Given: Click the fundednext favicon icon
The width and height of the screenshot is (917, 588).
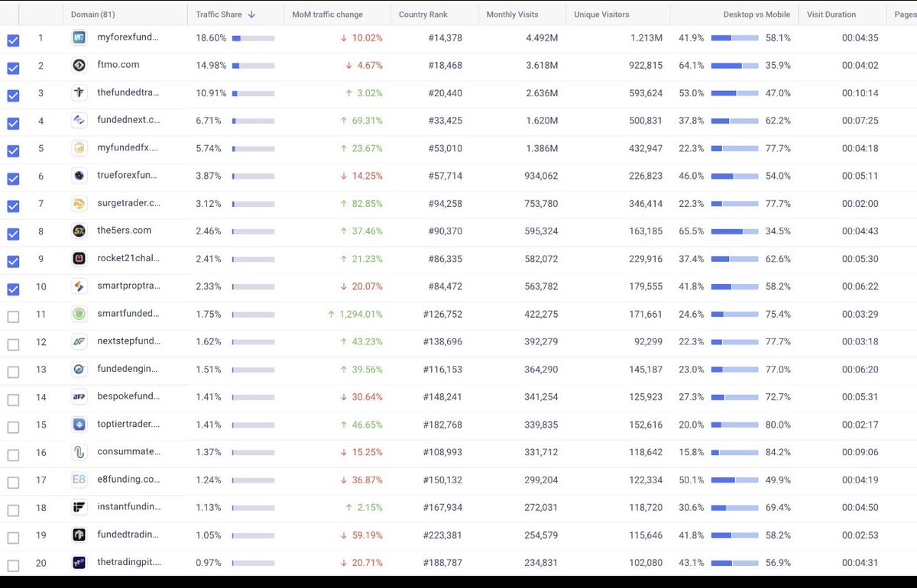Looking at the screenshot, I should 79,120.
